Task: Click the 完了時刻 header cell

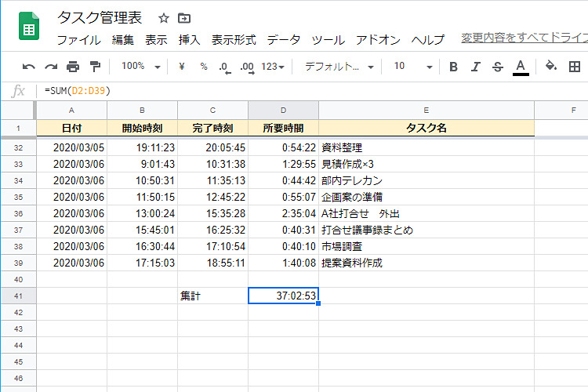Action: pyautogui.click(x=212, y=129)
